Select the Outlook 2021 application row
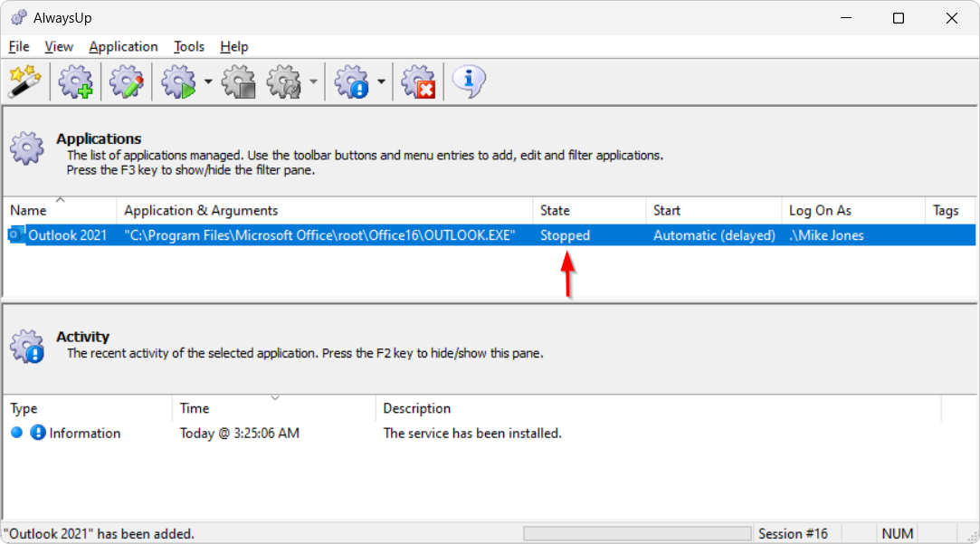Screen dimensions: 980x544 pos(490,235)
